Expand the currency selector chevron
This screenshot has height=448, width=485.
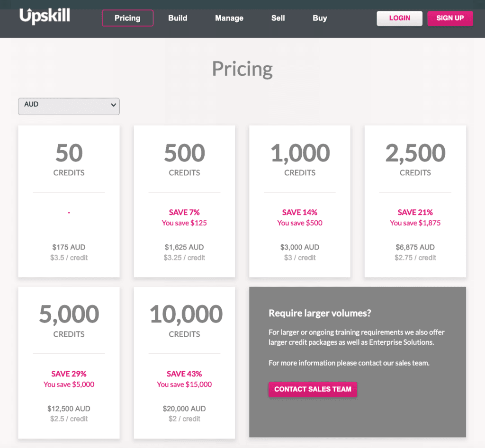pos(113,106)
